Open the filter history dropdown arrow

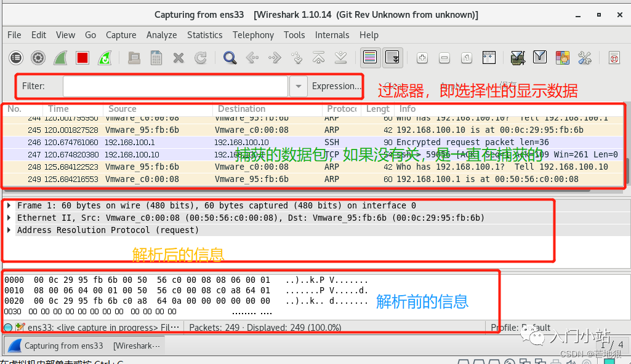[x=299, y=86]
